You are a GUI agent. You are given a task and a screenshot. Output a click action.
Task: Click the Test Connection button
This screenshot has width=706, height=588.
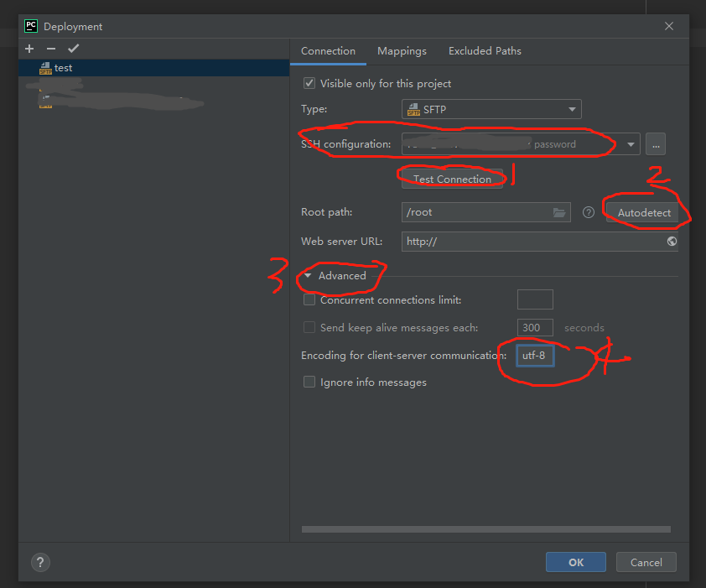tap(452, 179)
